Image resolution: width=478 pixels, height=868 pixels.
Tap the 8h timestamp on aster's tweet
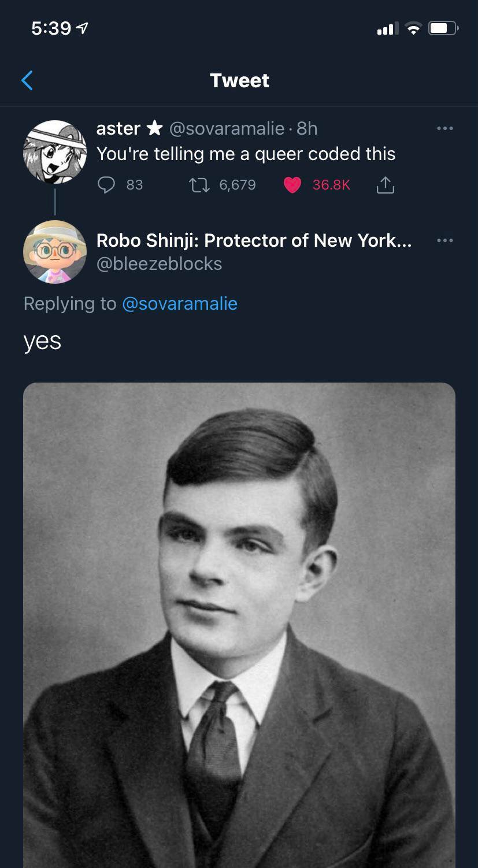307,128
